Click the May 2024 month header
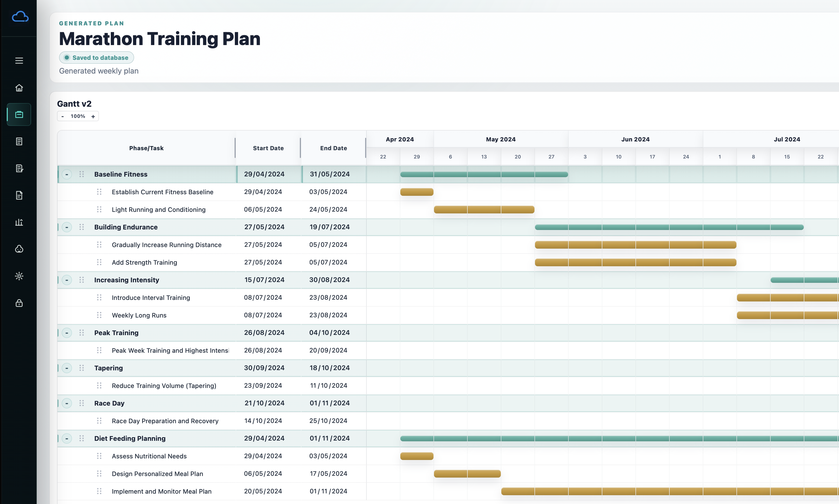Viewport: 839px width, 504px height. pyautogui.click(x=501, y=139)
